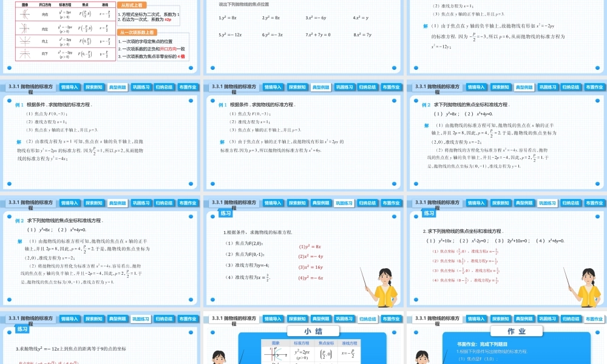This screenshot has width=607, height=364.
Task: Select the 探索新知 tab on the 小结 slide
Action: coord(297,318)
